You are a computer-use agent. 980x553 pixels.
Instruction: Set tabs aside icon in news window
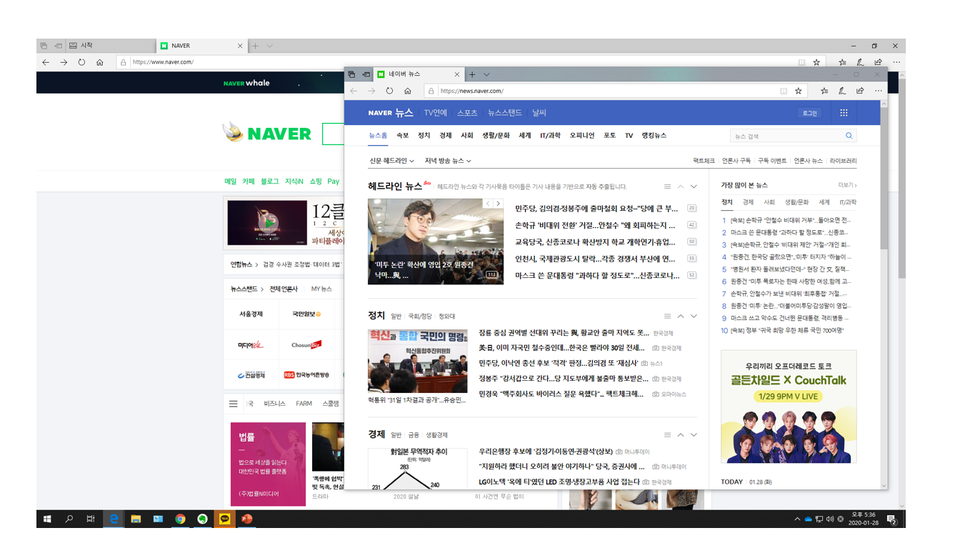coord(366,74)
